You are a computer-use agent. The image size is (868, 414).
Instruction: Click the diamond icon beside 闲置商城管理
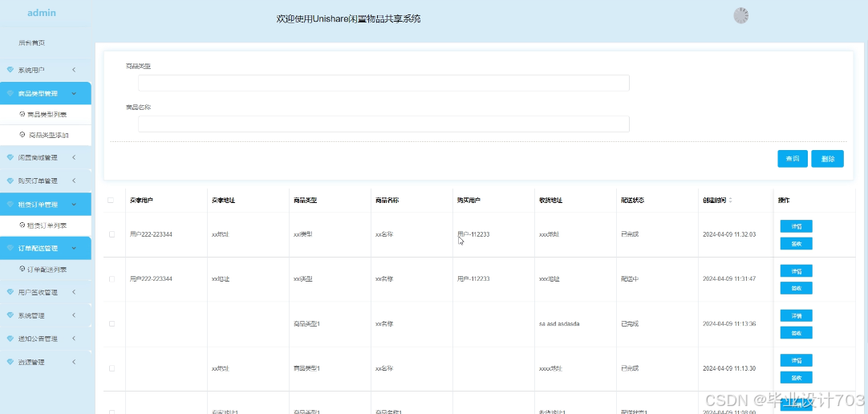(x=10, y=158)
